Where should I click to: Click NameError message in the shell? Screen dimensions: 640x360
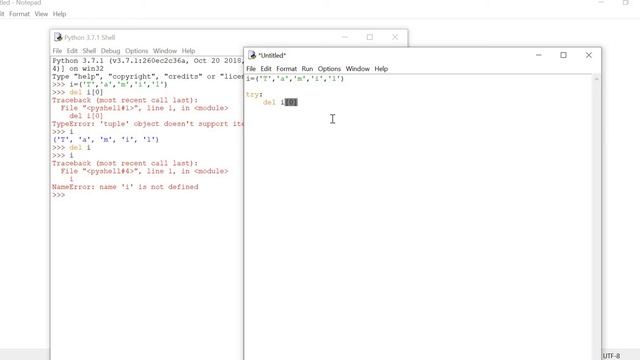click(125, 187)
